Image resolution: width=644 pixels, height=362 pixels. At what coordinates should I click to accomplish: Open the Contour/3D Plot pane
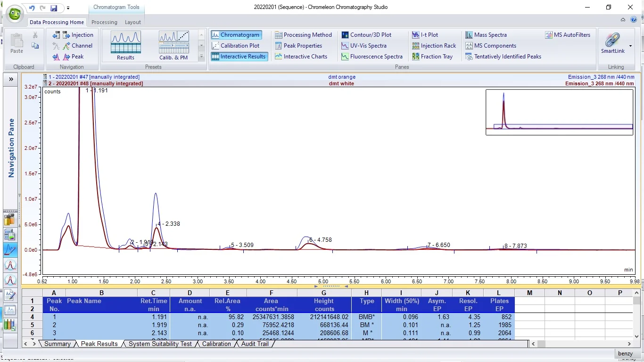[x=366, y=35]
